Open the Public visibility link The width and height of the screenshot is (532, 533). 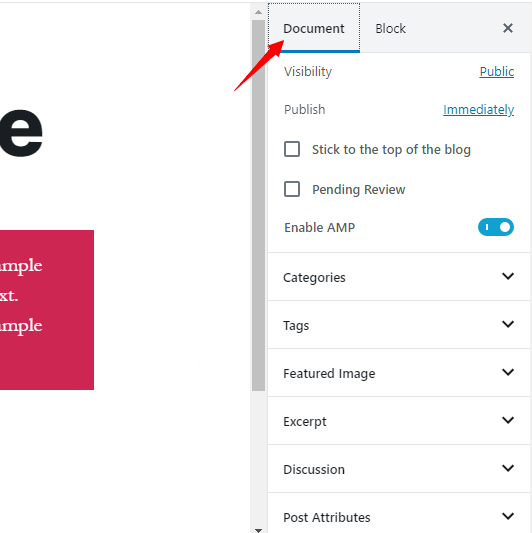pos(497,72)
